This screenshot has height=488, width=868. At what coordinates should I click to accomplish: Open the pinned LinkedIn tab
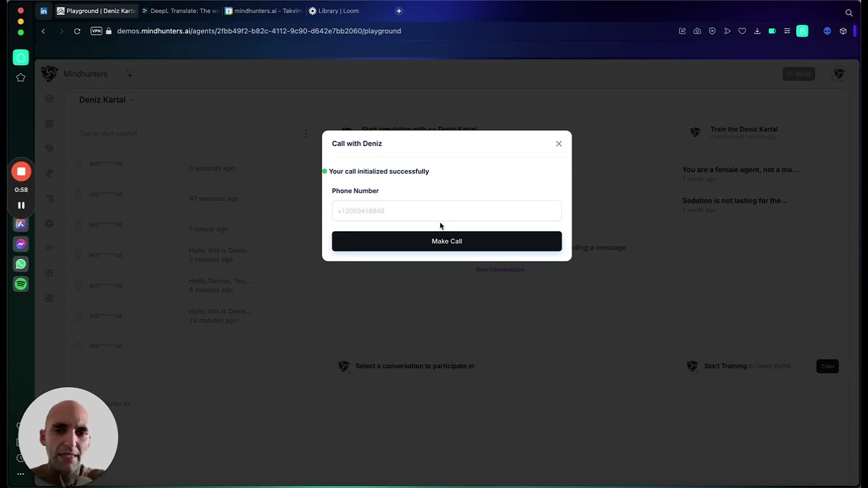[x=44, y=11]
